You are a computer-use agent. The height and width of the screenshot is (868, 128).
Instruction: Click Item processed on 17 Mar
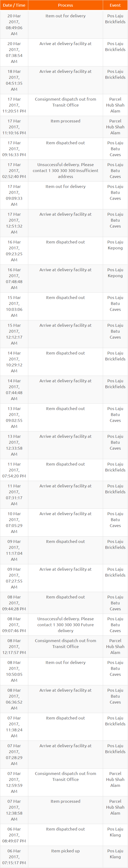tap(65, 121)
